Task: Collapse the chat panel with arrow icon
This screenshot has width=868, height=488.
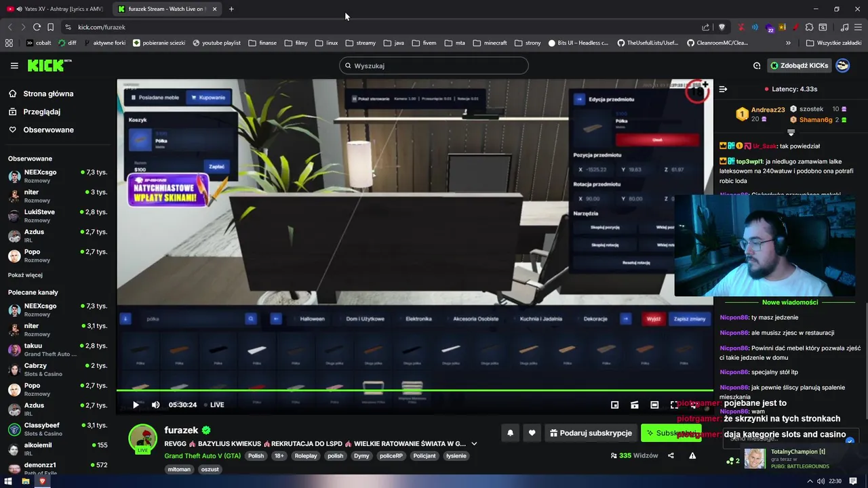Action: (723, 89)
